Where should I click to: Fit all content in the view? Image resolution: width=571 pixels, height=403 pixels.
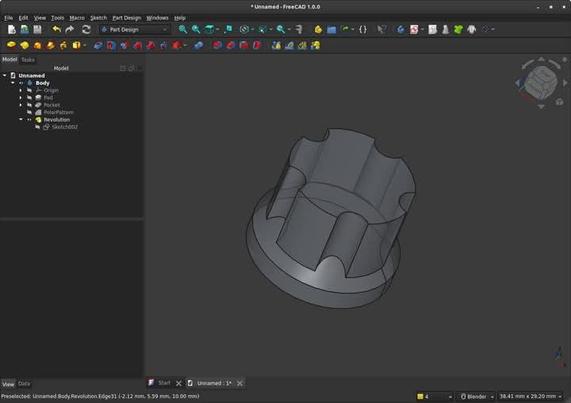point(183,29)
